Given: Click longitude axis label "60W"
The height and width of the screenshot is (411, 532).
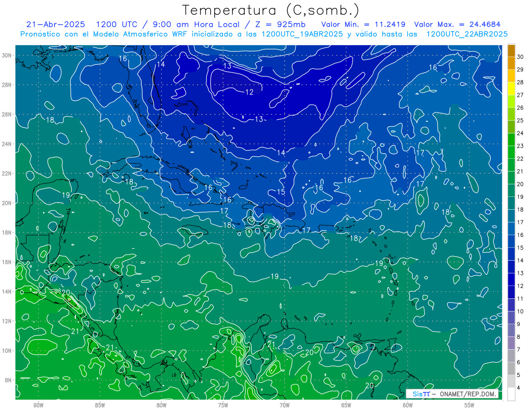Looking at the screenshot, I should [x=408, y=405].
